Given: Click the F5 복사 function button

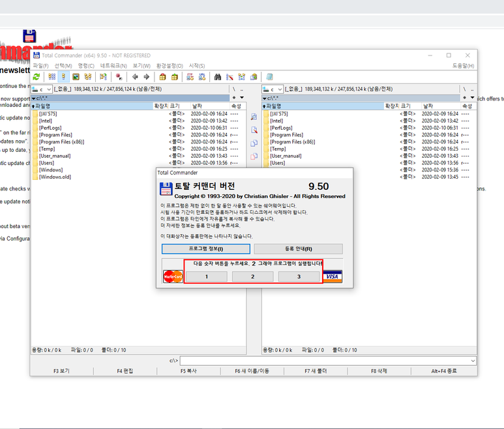Looking at the screenshot, I should [x=188, y=371].
